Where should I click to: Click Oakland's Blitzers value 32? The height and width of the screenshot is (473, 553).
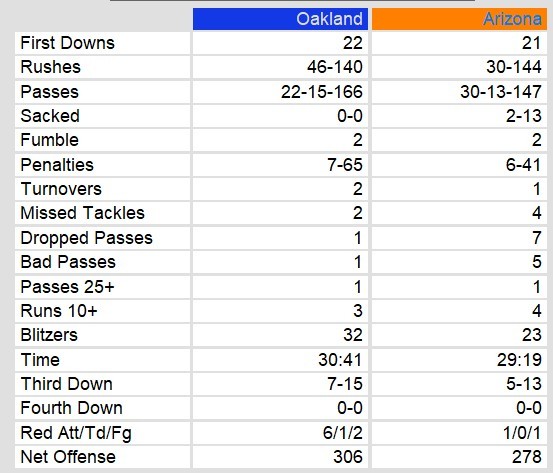pyautogui.click(x=353, y=335)
